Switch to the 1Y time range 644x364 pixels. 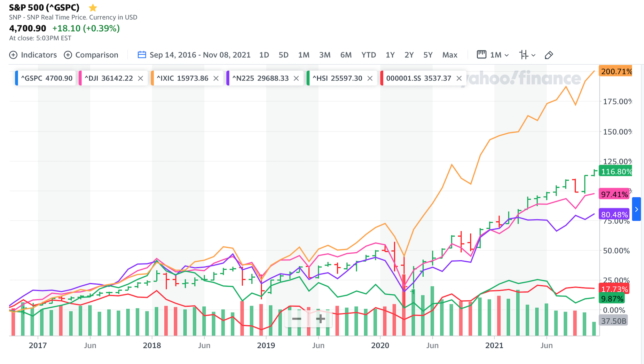click(390, 55)
